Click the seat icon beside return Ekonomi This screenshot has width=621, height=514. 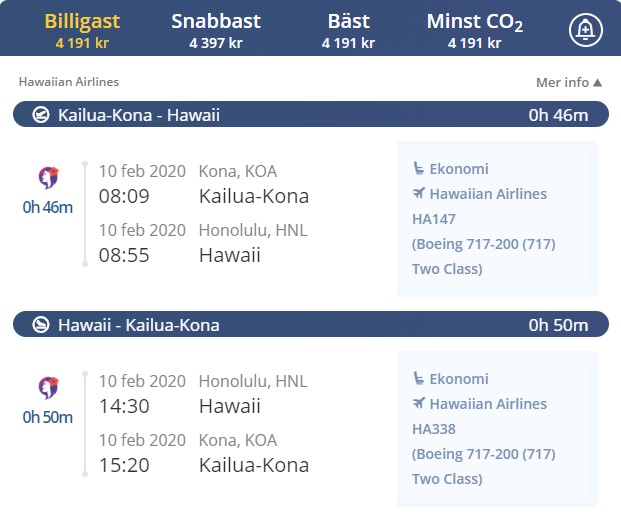418,378
